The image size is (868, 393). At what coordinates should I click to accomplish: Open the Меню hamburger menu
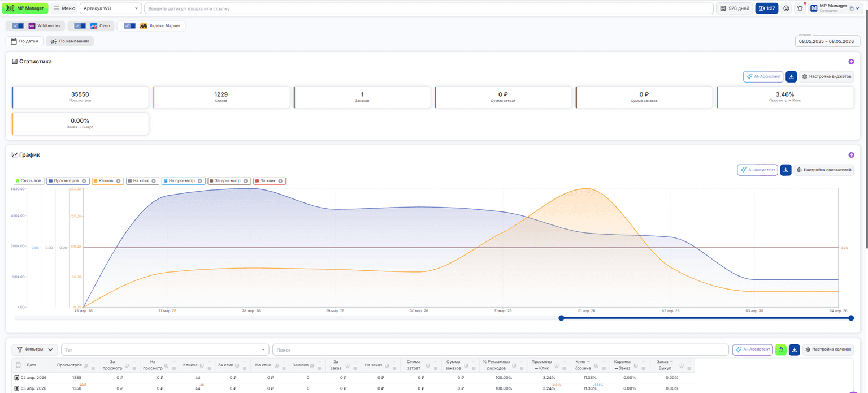pos(64,8)
